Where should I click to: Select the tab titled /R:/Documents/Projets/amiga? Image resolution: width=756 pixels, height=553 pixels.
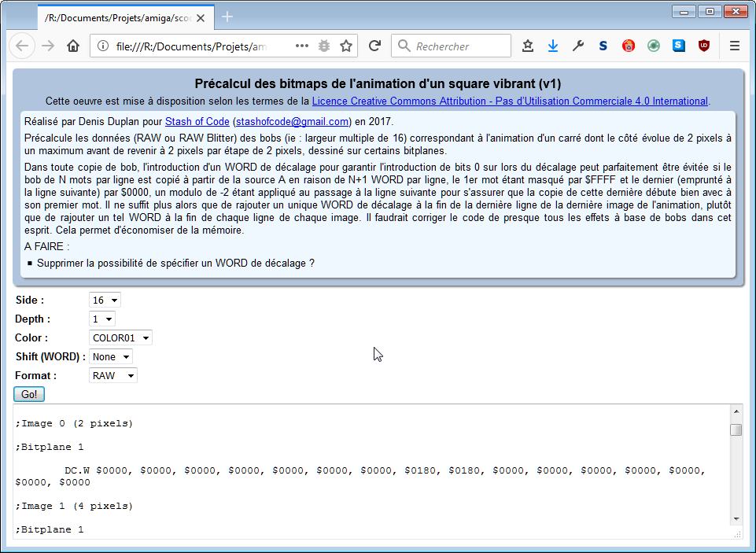pyautogui.click(x=127, y=18)
